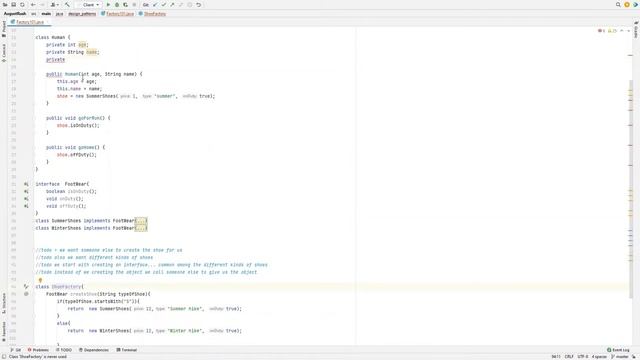Open the Project tool window on left edge
Screen dimensions: 640x360
tap(4, 30)
